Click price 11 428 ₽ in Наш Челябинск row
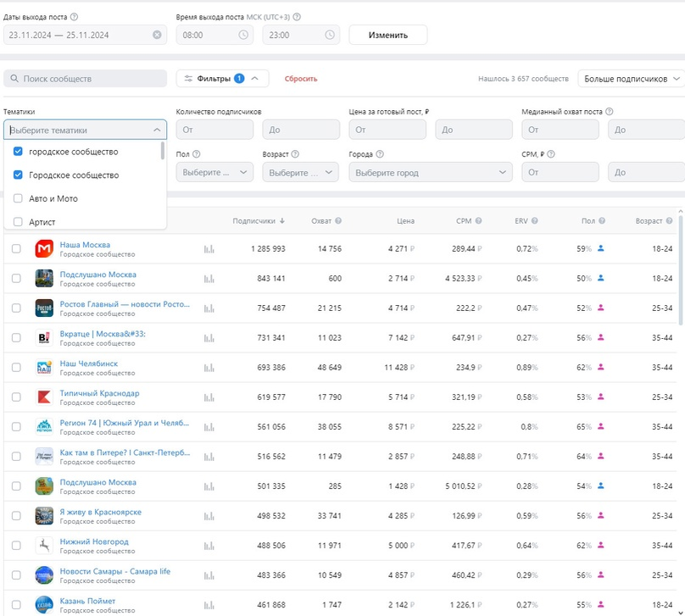 [x=399, y=368]
